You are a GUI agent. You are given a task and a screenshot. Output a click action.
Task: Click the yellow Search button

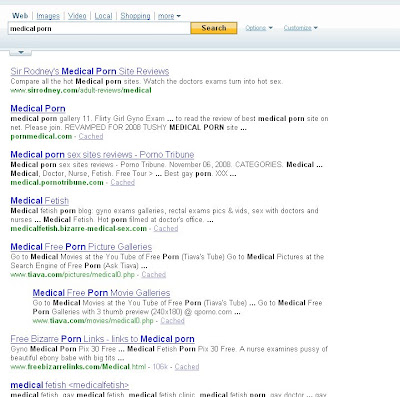(x=214, y=28)
